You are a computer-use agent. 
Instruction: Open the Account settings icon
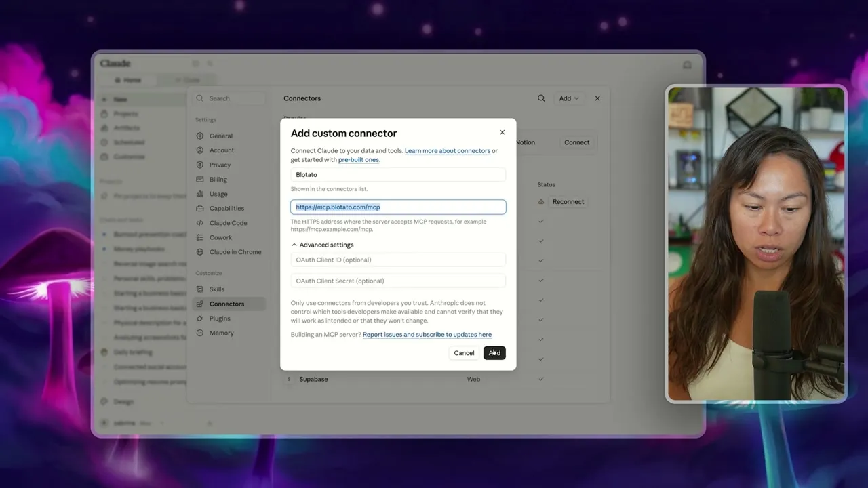(200, 150)
